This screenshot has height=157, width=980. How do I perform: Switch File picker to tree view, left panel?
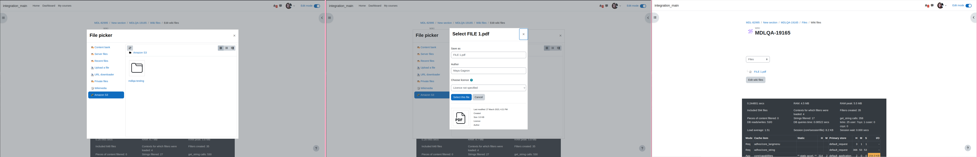tap(233, 48)
